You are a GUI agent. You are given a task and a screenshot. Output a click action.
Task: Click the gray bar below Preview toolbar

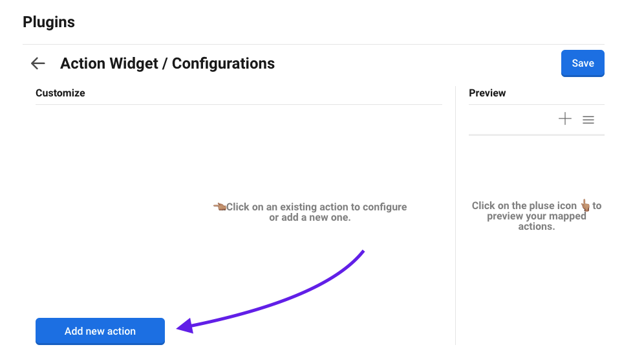(x=537, y=135)
